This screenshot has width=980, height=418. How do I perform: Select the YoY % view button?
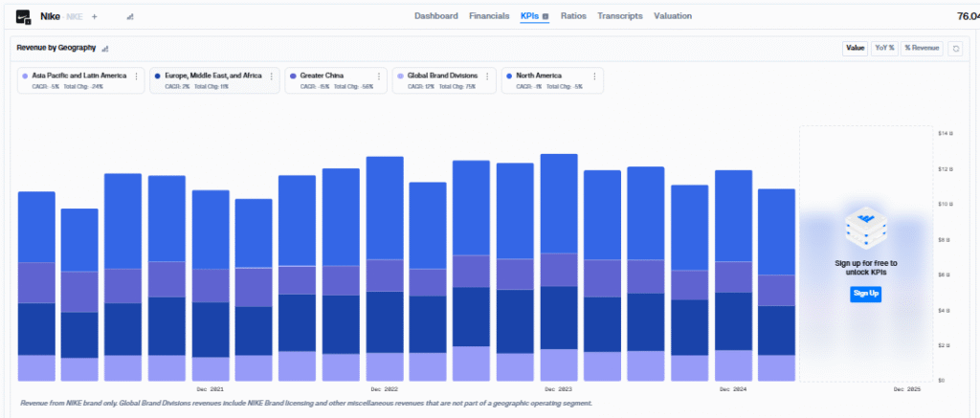pyautogui.click(x=884, y=48)
